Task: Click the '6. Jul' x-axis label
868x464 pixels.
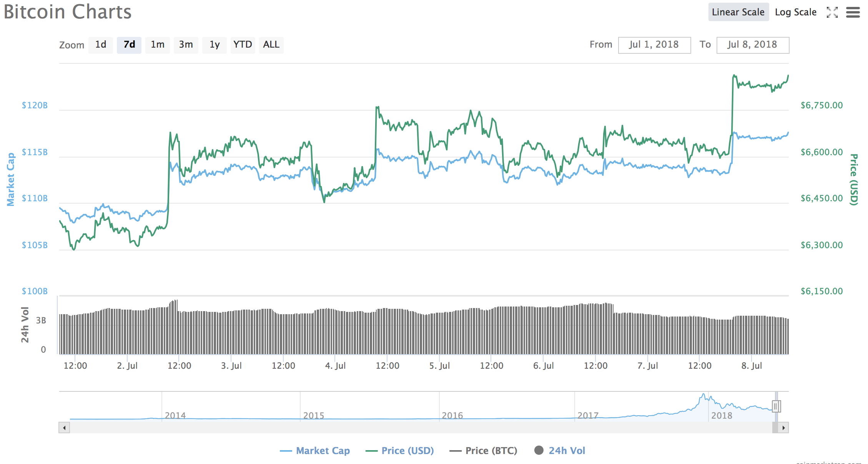Action: pyautogui.click(x=544, y=366)
